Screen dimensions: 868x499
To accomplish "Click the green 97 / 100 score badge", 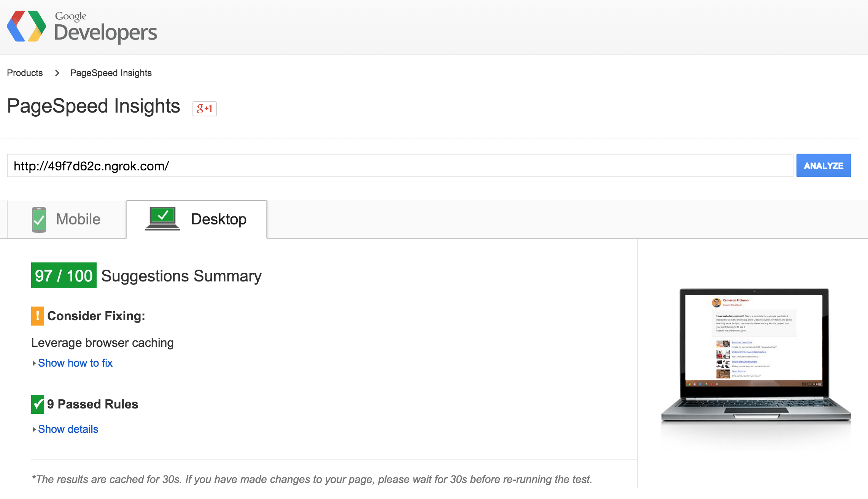I will point(64,276).
